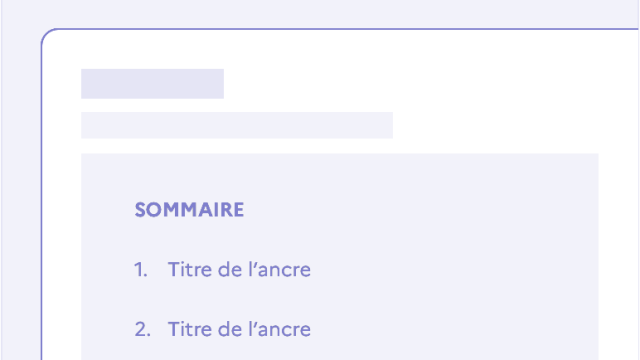This screenshot has height=360, width=640.
Task: Click the word "Titre" in item 2
Action: (x=190, y=329)
